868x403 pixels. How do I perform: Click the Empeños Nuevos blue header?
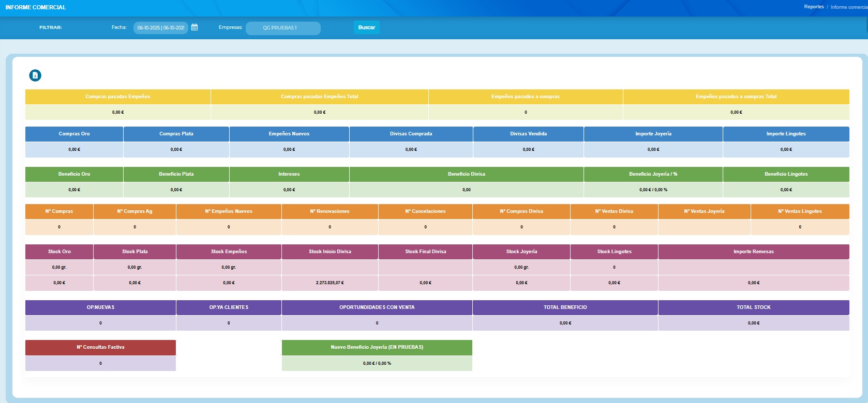tap(289, 134)
